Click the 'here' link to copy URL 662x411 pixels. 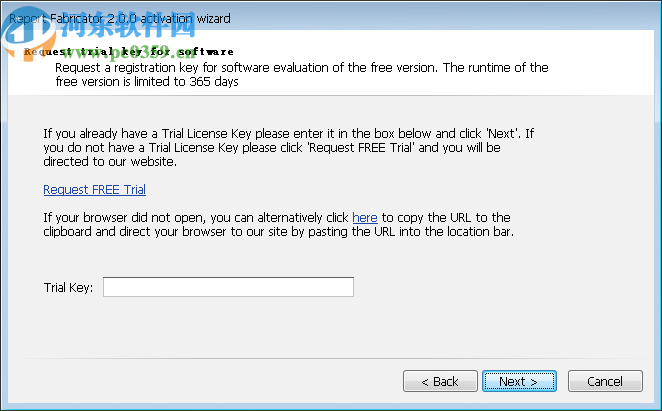pyautogui.click(x=365, y=218)
